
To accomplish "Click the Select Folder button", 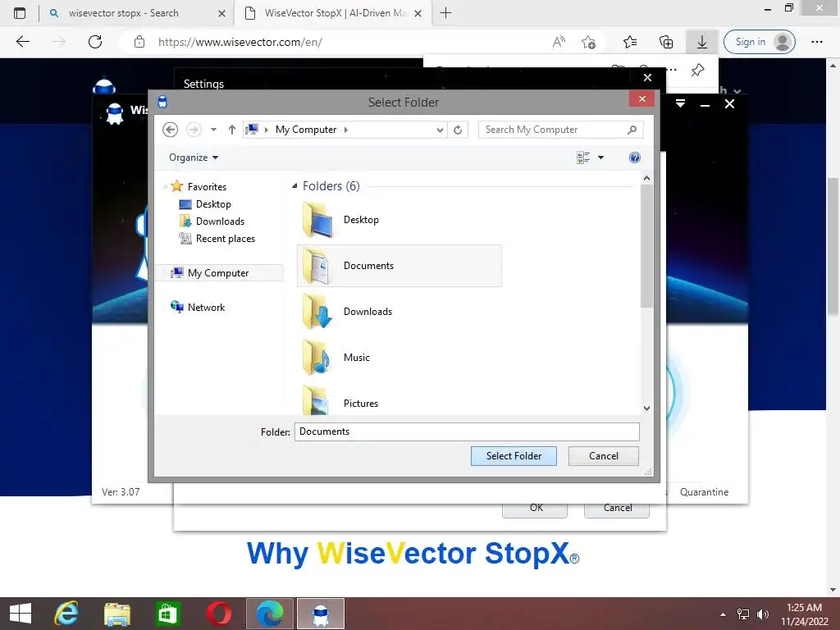I will 514,456.
